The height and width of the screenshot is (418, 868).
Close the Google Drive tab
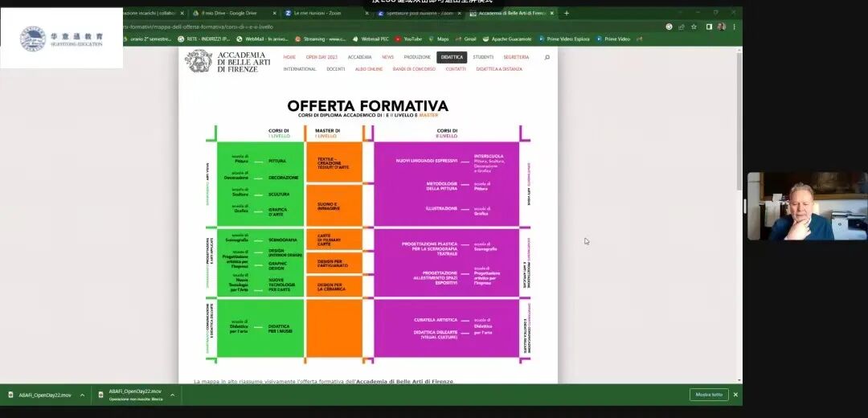(274, 14)
